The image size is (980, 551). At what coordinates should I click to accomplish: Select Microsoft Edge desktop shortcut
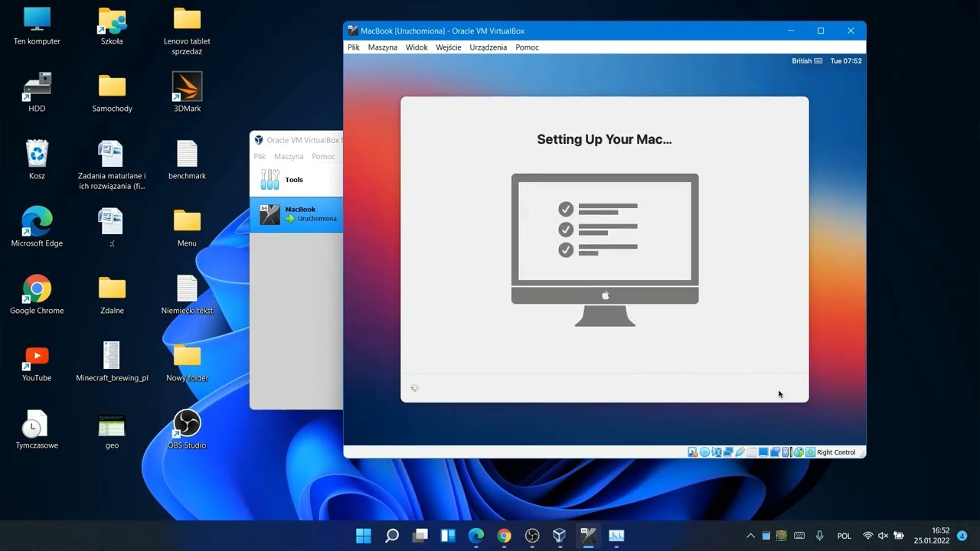tap(37, 228)
